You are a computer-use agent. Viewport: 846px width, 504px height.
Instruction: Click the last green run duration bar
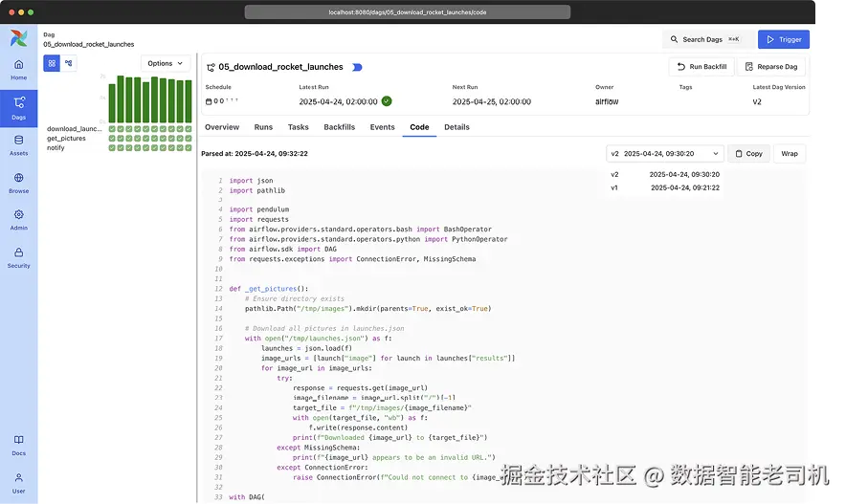(x=189, y=101)
